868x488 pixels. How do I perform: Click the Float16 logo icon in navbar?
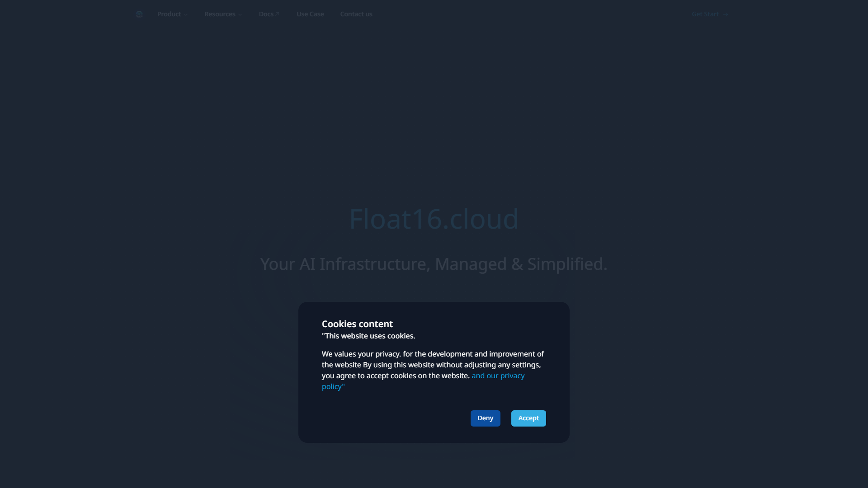pos(139,14)
